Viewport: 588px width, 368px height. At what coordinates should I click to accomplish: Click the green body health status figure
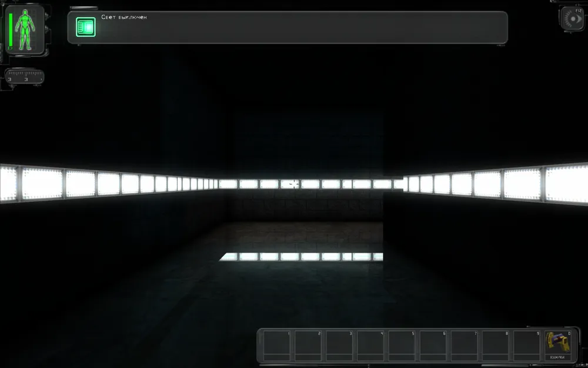coord(25,29)
